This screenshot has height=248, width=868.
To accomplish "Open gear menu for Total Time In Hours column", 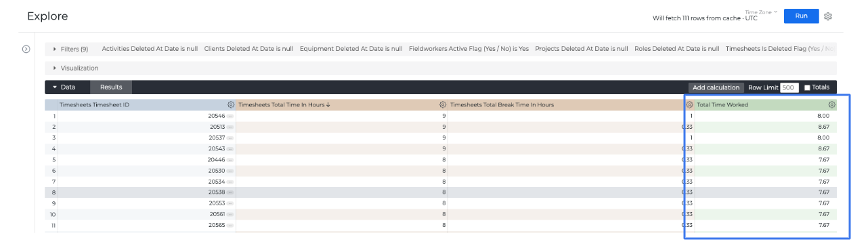I will 443,105.
